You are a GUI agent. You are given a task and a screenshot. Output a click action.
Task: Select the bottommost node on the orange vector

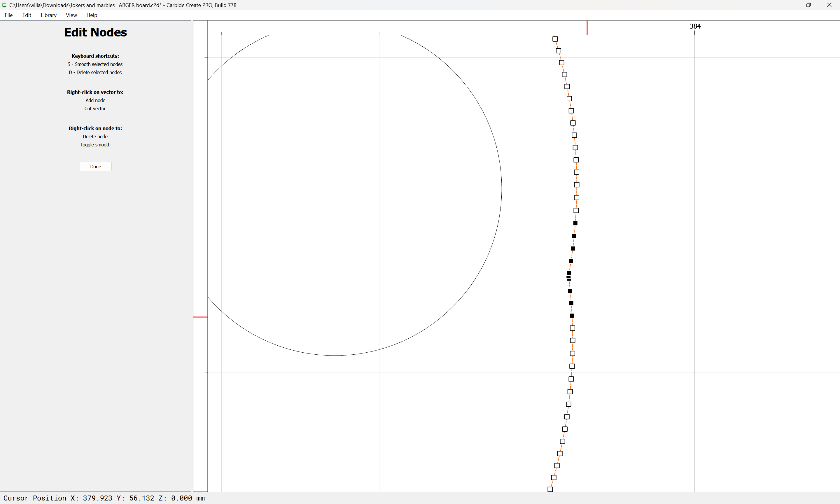[550, 489]
